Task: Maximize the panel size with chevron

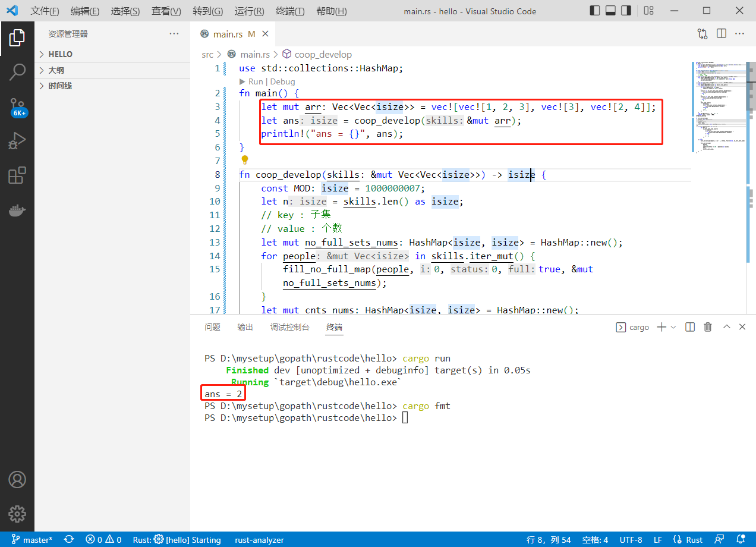Action: [x=726, y=327]
